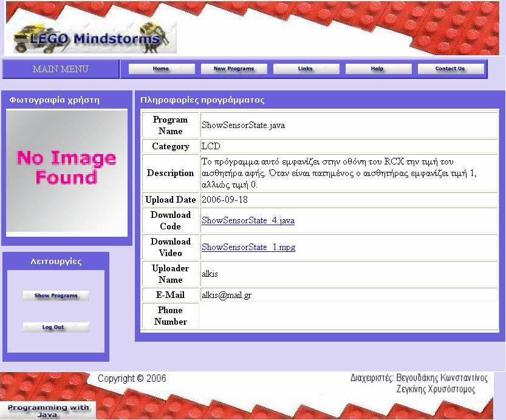The image size is (506, 420).
Task: Click the Show Programs button
Action: (x=56, y=296)
